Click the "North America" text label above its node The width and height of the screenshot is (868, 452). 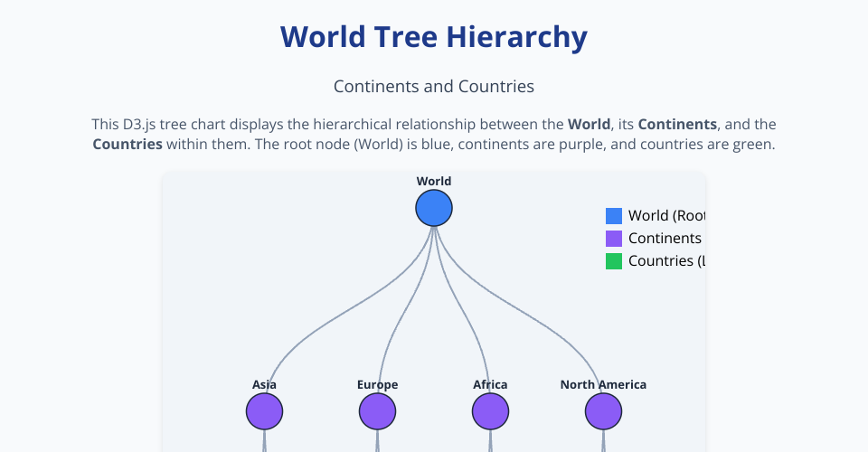(604, 385)
